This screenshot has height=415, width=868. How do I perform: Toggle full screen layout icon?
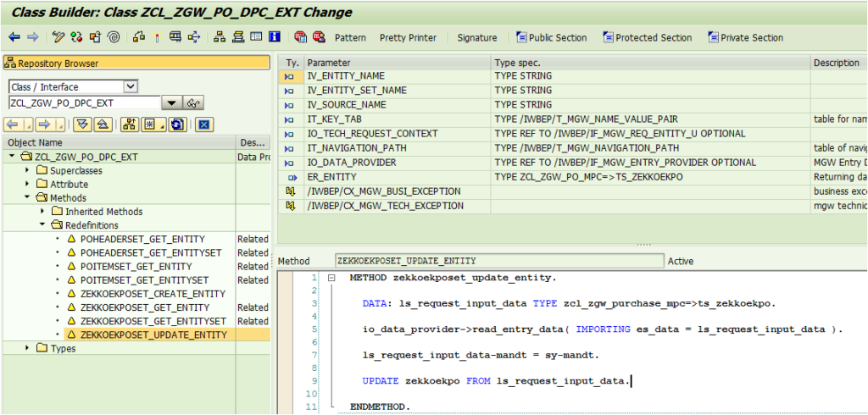click(x=256, y=37)
